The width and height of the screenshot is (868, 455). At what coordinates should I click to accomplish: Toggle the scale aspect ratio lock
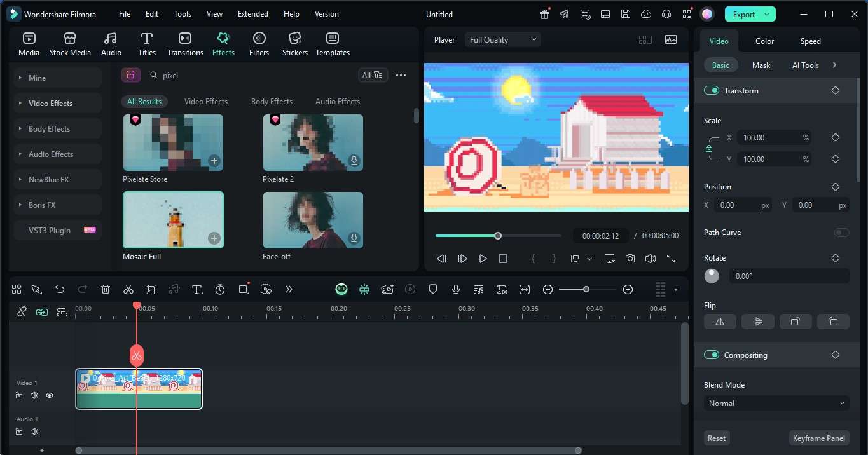709,149
